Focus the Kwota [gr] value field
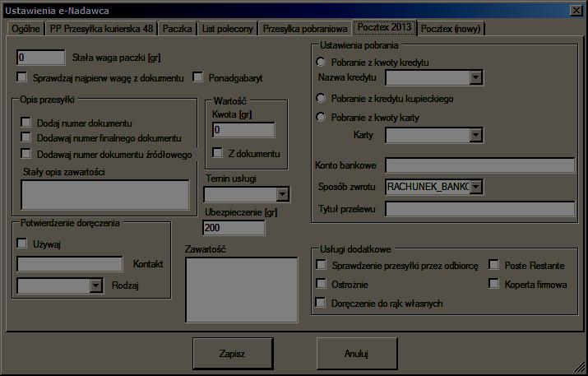The height and width of the screenshot is (376, 588). point(243,130)
